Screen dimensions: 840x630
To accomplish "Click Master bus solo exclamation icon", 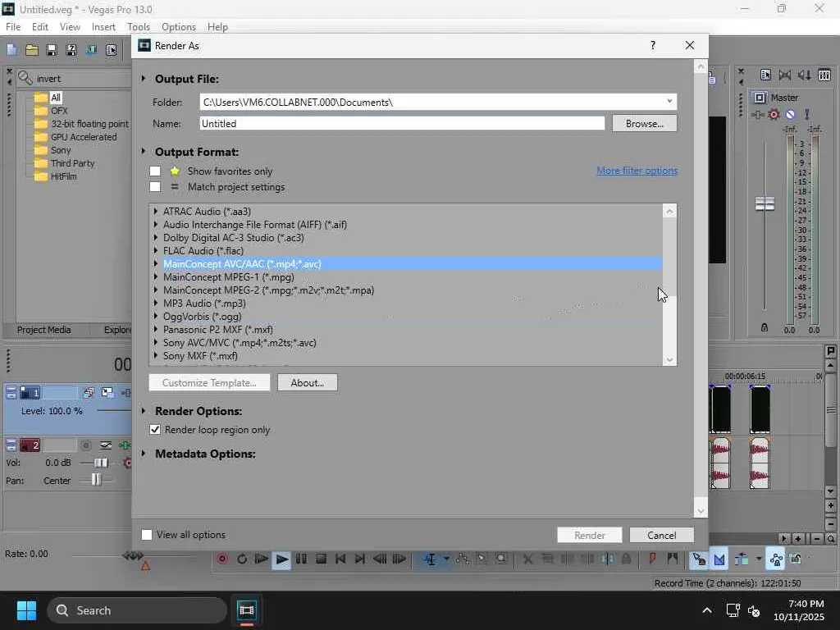I will tap(807, 114).
